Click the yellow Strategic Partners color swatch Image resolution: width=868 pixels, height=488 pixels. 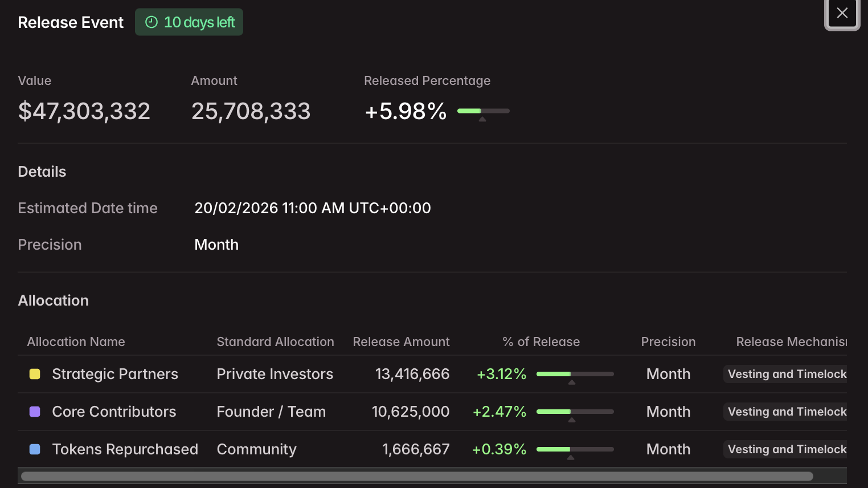coord(35,374)
